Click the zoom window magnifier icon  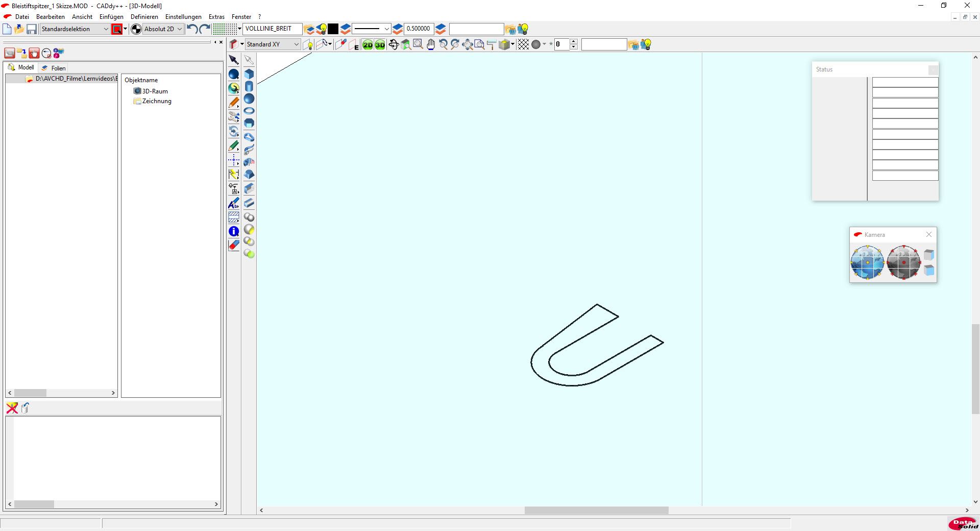(418, 44)
